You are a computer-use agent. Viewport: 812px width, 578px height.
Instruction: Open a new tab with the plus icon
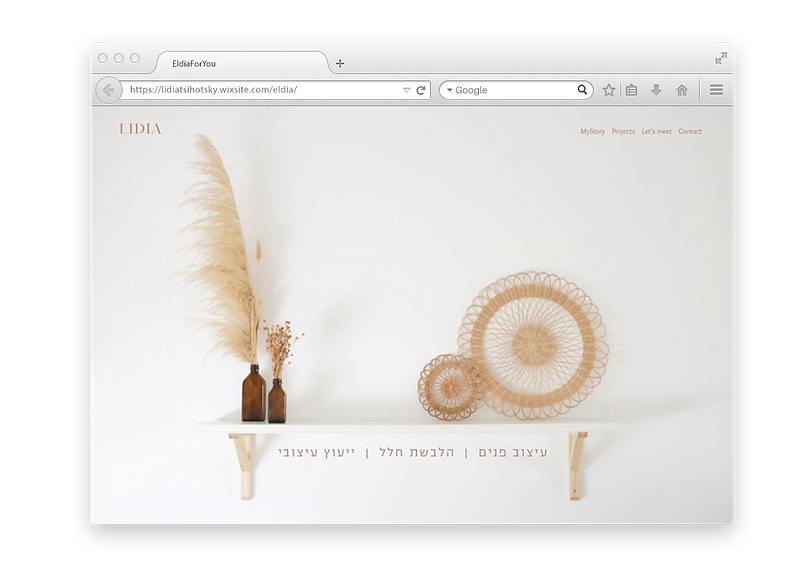click(340, 63)
